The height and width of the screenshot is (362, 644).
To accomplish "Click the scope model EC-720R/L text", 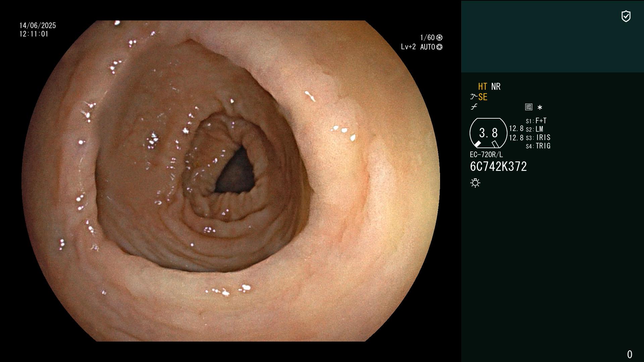I will pos(486,155).
